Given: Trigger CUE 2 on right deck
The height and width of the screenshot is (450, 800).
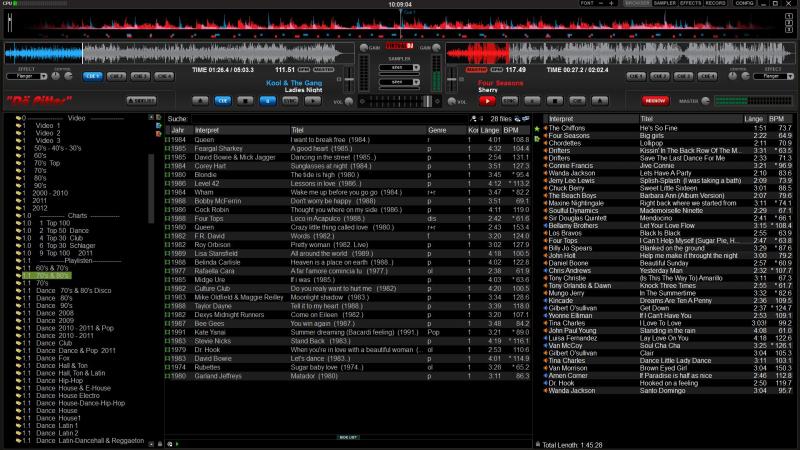Looking at the screenshot, I should pyautogui.click(x=659, y=76).
